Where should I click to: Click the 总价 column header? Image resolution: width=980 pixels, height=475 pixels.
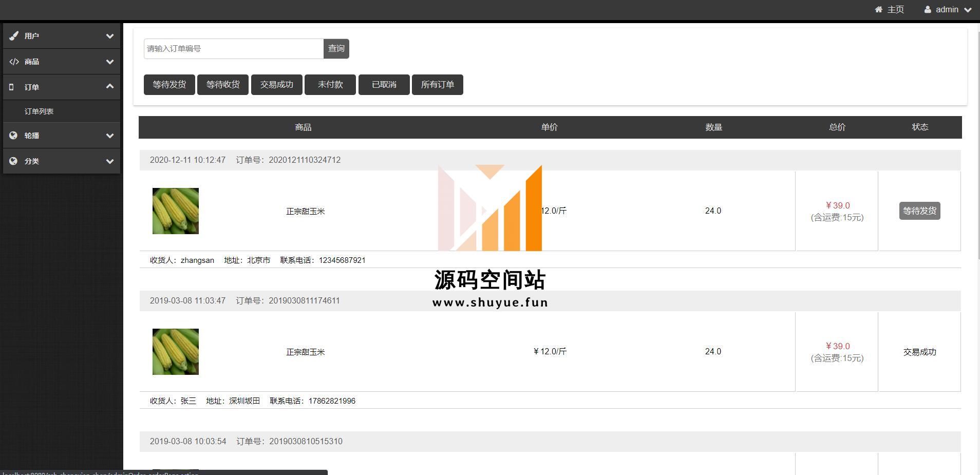837,127
